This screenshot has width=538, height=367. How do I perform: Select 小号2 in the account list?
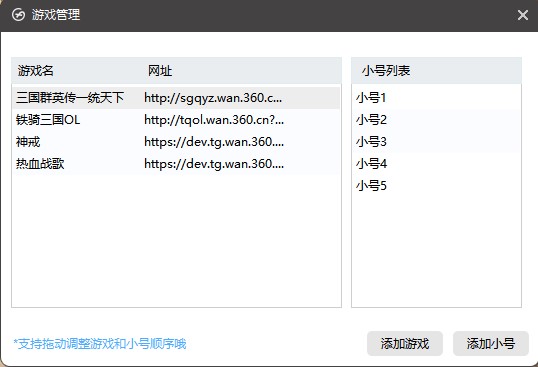coord(436,120)
